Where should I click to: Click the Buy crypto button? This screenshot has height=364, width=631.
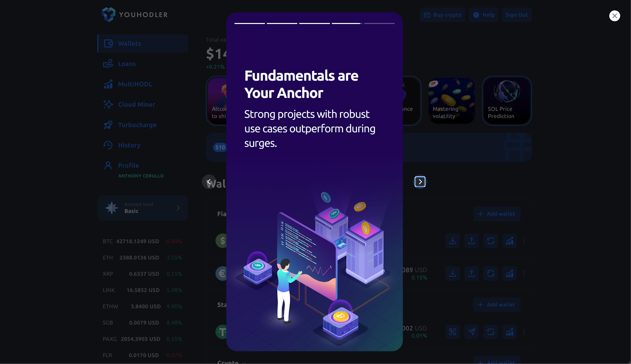[442, 15]
